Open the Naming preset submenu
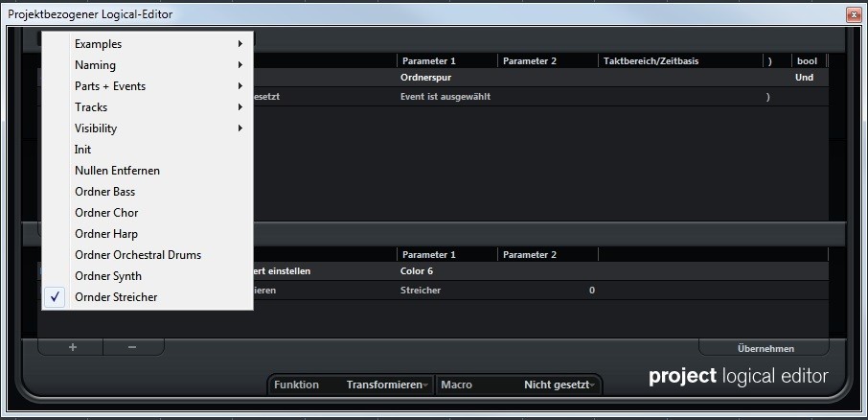Viewport: 868px width, 420px height. pos(148,65)
